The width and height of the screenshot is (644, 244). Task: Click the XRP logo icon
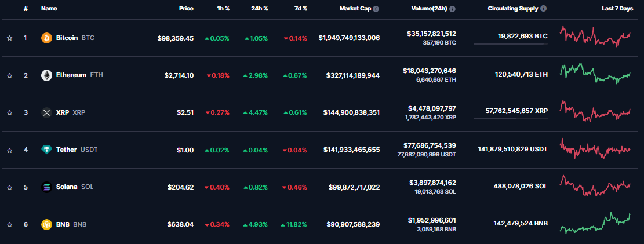coord(46,112)
